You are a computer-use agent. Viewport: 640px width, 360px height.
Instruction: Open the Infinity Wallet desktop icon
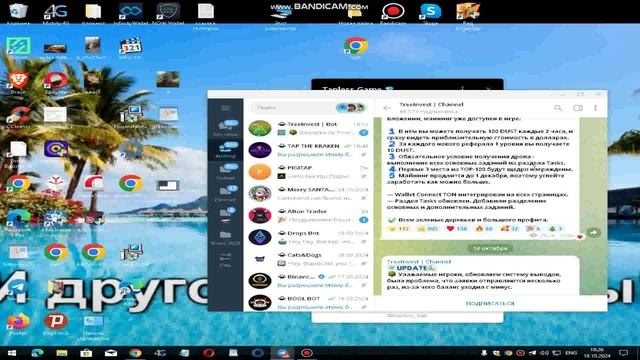click(131, 12)
